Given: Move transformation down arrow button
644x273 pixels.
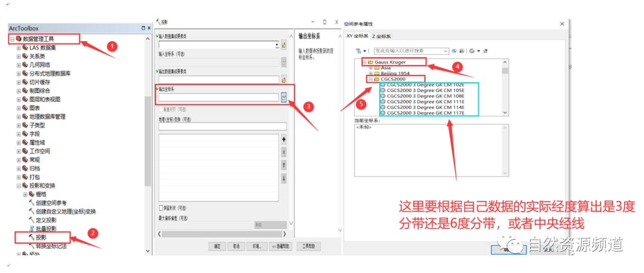Looking at the screenshot, I should pyautogui.click(x=284, y=178).
